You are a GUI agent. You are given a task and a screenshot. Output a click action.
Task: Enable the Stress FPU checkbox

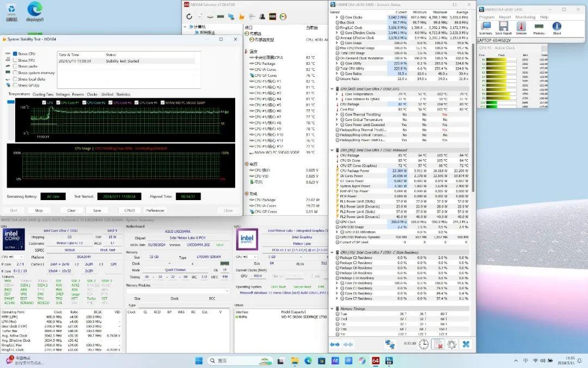tap(15, 60)
